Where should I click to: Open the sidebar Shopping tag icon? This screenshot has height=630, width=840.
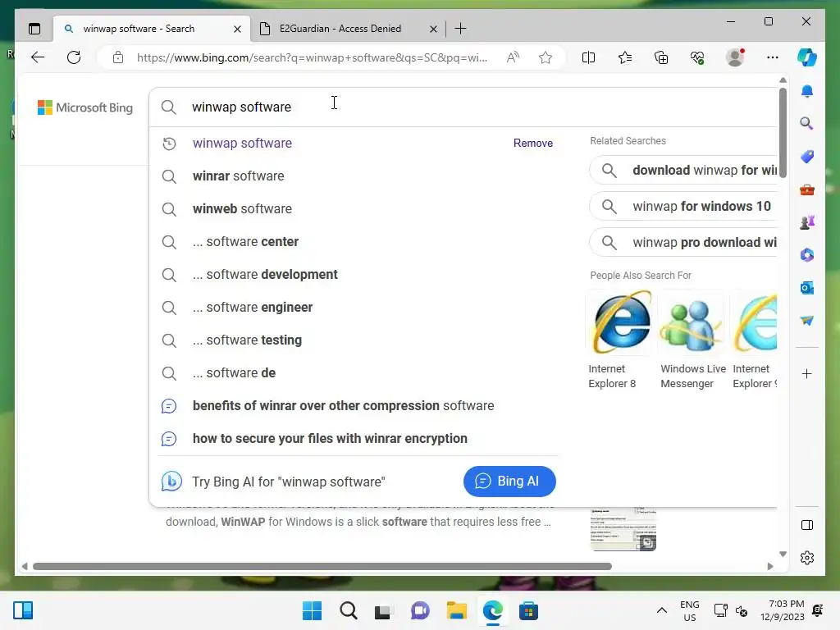pos(807,157)
